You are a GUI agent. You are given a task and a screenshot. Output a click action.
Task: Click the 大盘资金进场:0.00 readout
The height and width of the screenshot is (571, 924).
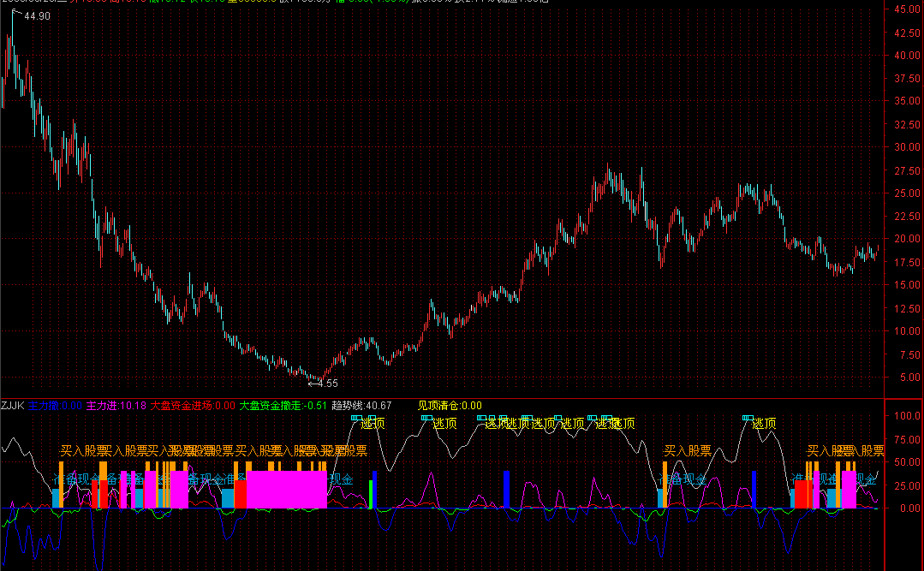click(x=193, y=406)
